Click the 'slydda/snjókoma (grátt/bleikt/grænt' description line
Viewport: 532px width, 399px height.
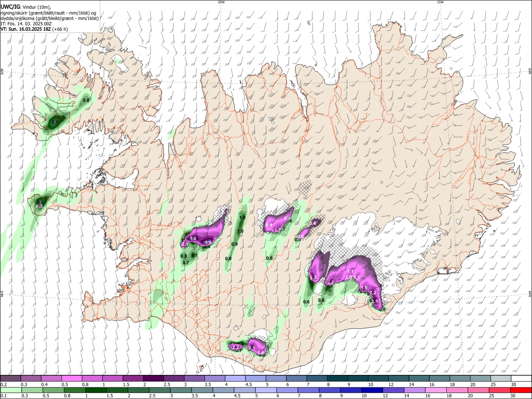pyautogui.click(x=49, y=18)
